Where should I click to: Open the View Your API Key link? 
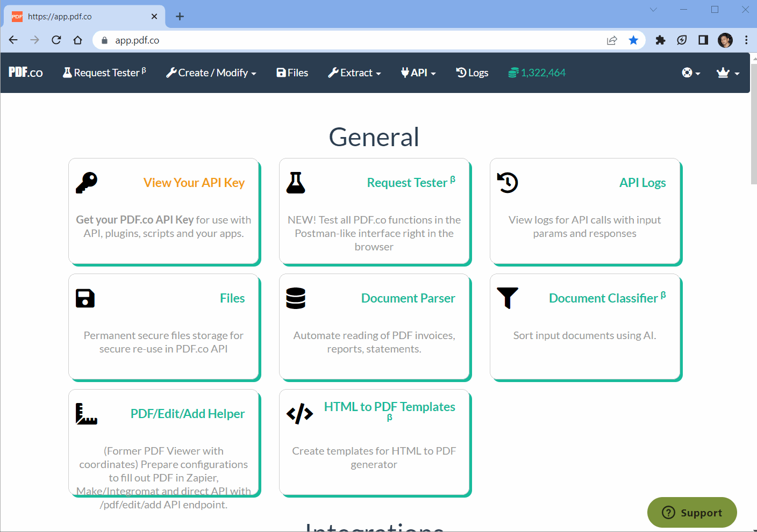(x=194, y=183)
